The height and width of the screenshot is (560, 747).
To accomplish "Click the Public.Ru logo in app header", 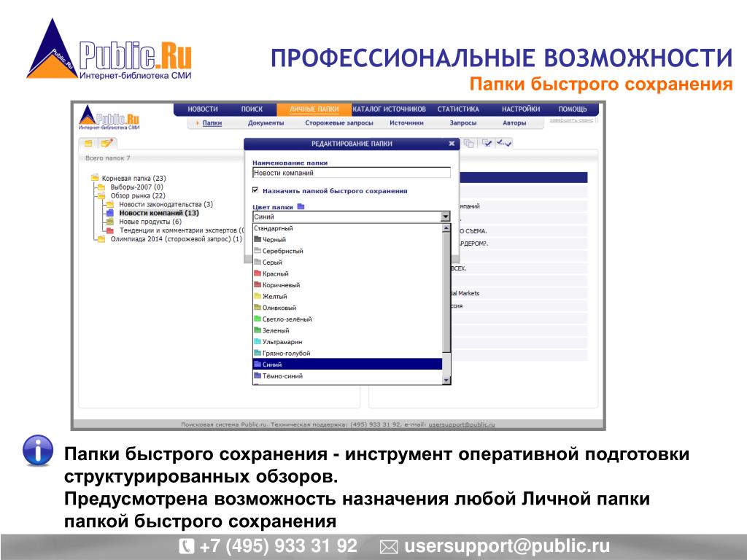I will (109, 118).
